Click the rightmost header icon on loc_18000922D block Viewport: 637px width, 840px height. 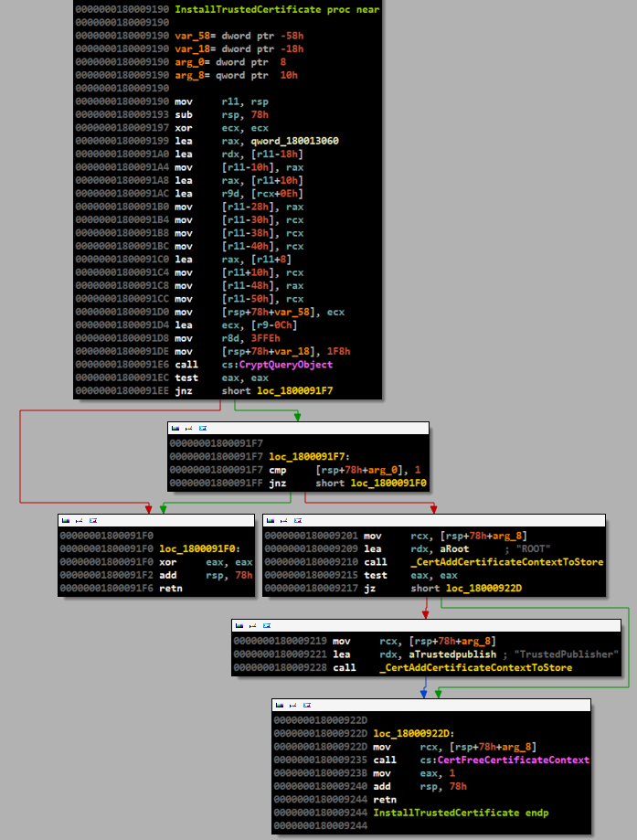tap(306, 705)
